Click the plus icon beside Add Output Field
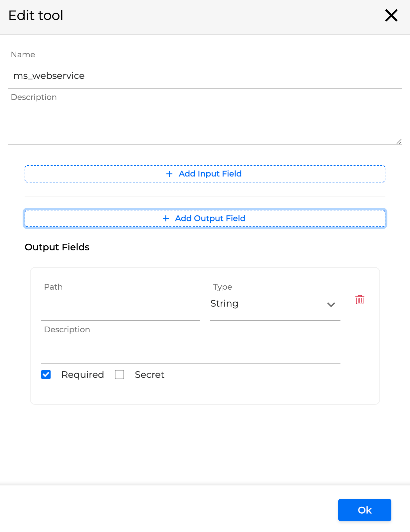 point(166,218)
